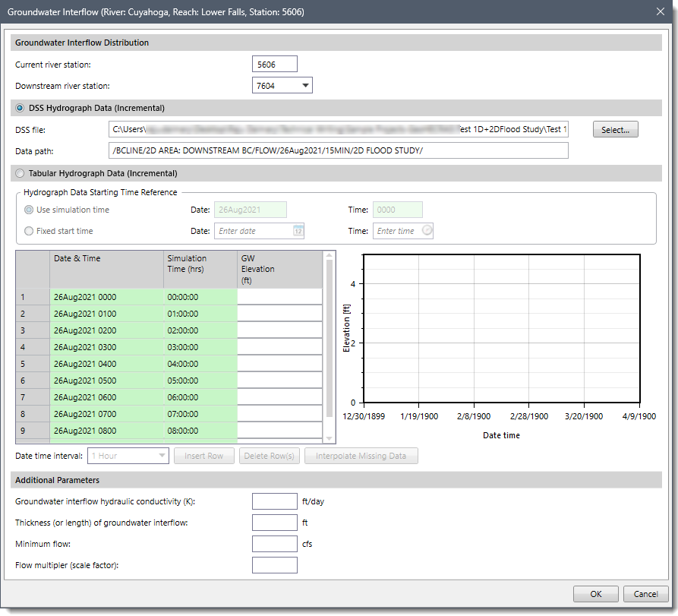Click the 26Aug2021 0600 cell
This screenshot has width=678, height=616.
coord(106,397)
